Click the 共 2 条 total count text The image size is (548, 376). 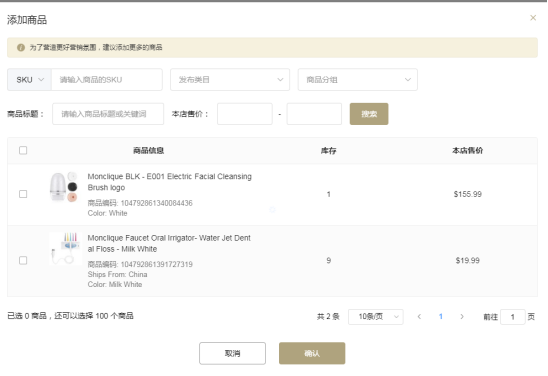tap(328, 317)
